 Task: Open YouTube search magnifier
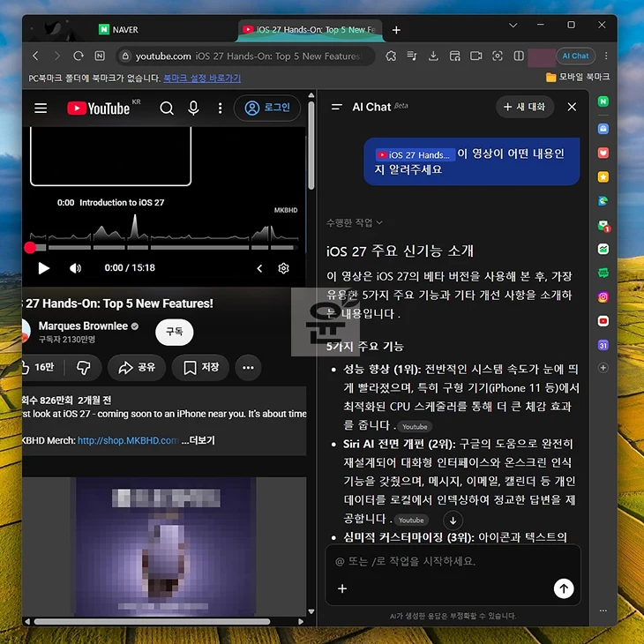coord(167,109)
